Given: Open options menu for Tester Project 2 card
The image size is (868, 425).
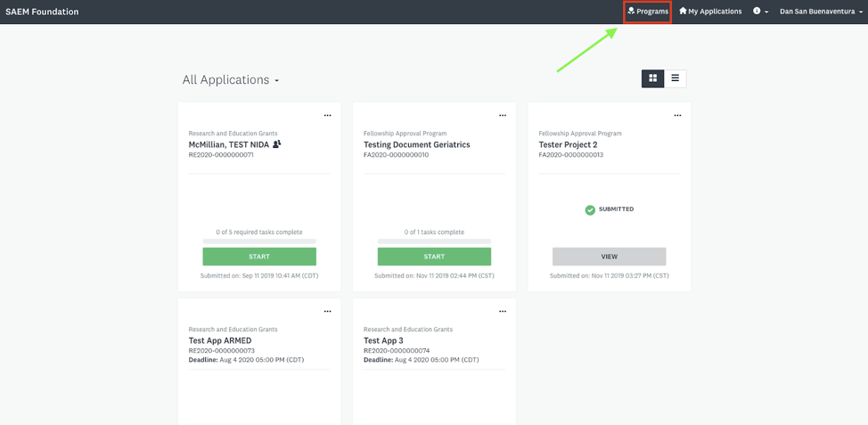Looking at the screenshot, I should [677, 116].
